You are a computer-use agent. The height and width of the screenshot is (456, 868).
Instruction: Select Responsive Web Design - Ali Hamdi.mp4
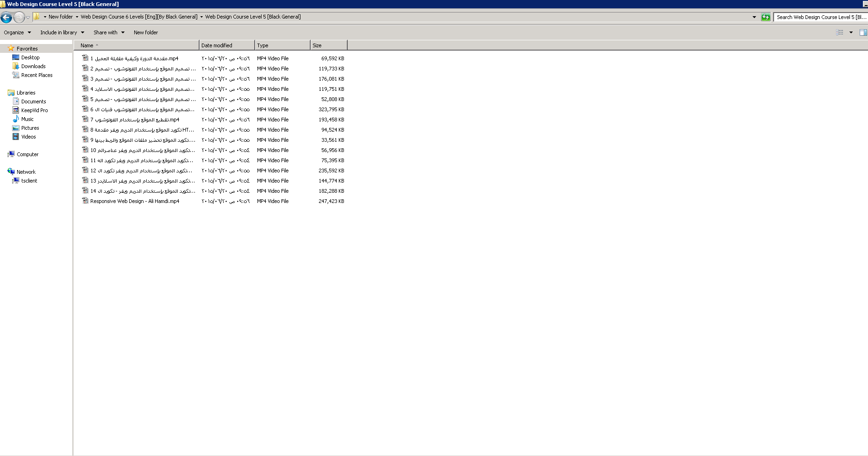134,201
